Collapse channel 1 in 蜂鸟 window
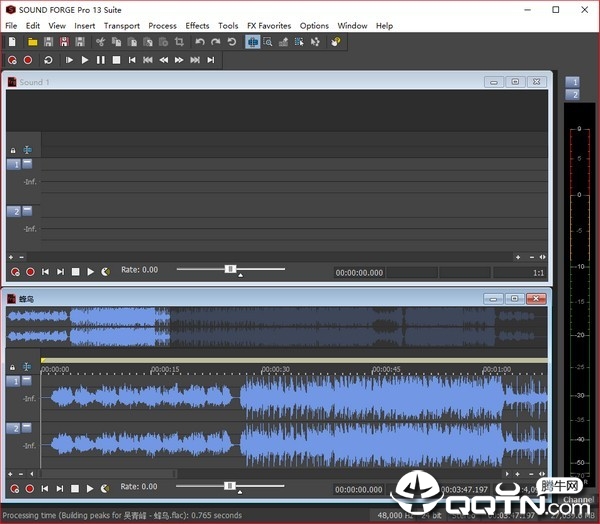The height and width of the screenshot is (524, 600). tap(26, 380)
